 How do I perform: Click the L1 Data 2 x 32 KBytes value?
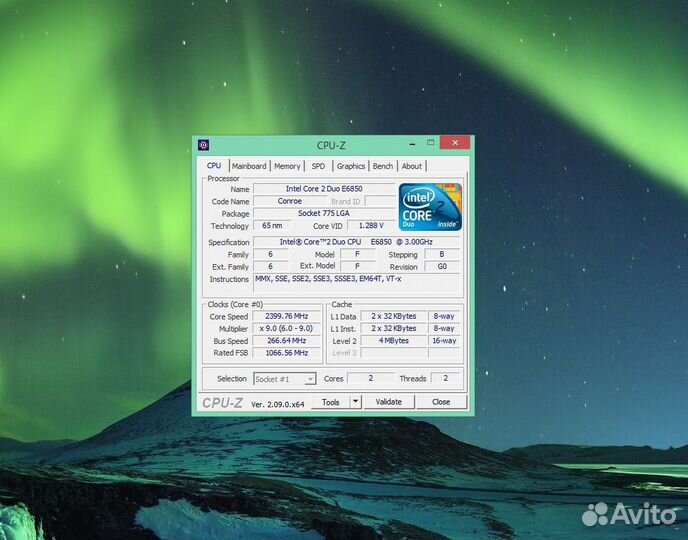[x=394, y=316]
